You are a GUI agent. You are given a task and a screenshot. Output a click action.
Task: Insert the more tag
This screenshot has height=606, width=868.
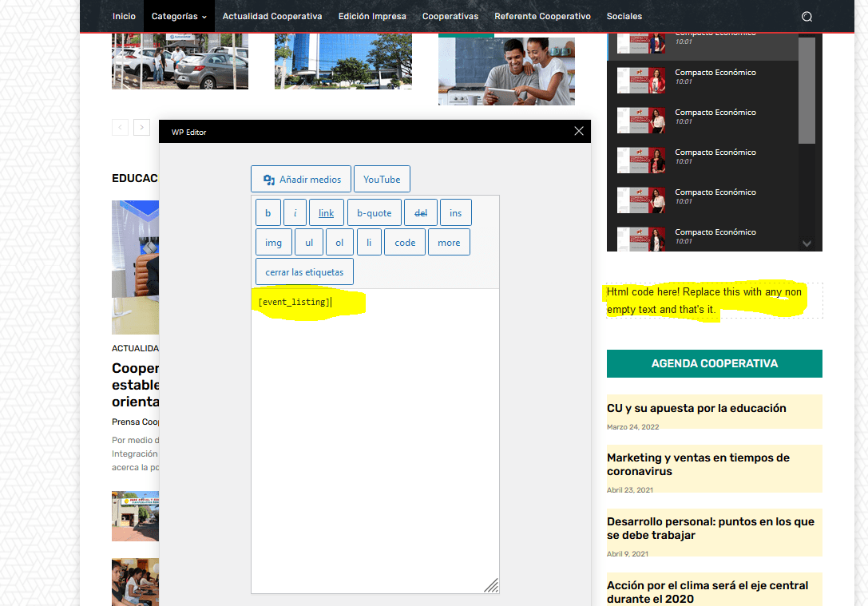click(x=449, y=243)
